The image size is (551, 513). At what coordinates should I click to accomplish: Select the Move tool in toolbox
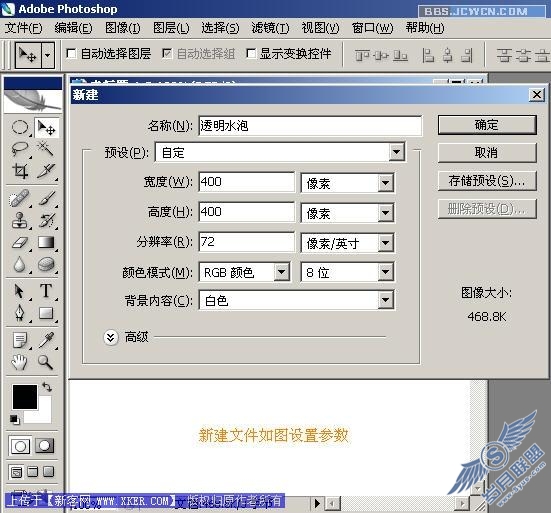[x=46, y=127]
